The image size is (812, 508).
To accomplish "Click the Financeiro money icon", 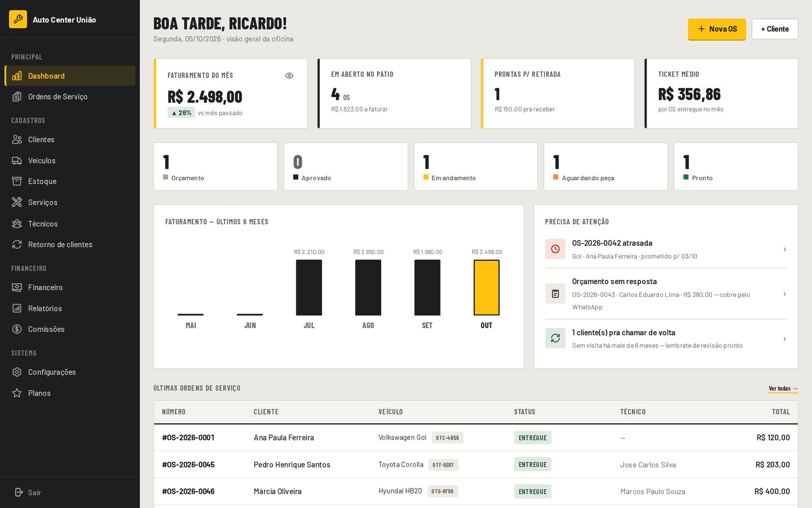I will 17,288.
